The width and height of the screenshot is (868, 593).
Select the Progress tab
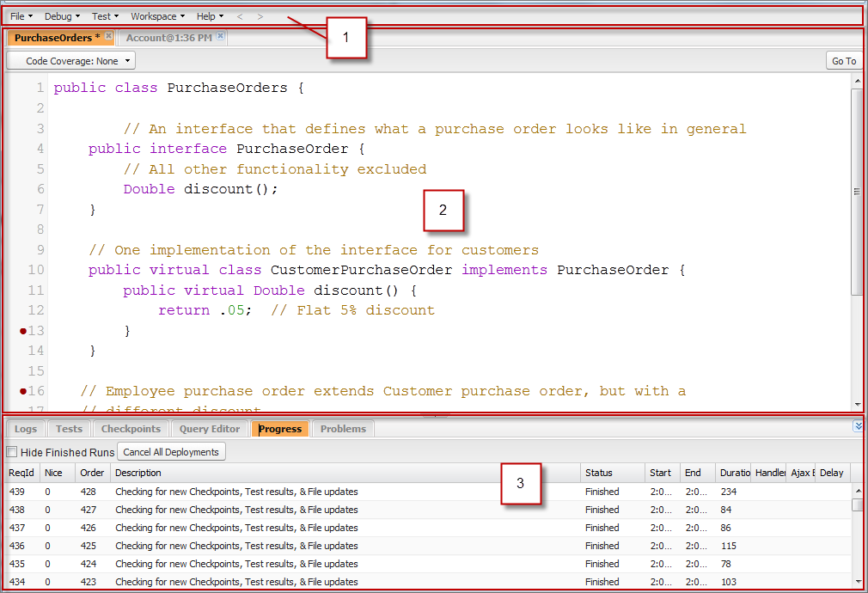[x=279, y=429]
